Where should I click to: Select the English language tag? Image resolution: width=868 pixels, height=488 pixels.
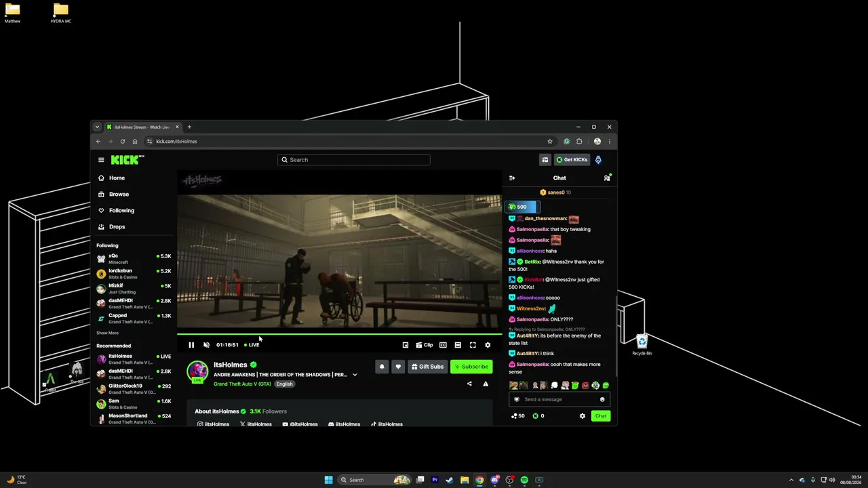pyautogui.click(x=284, y=384)
